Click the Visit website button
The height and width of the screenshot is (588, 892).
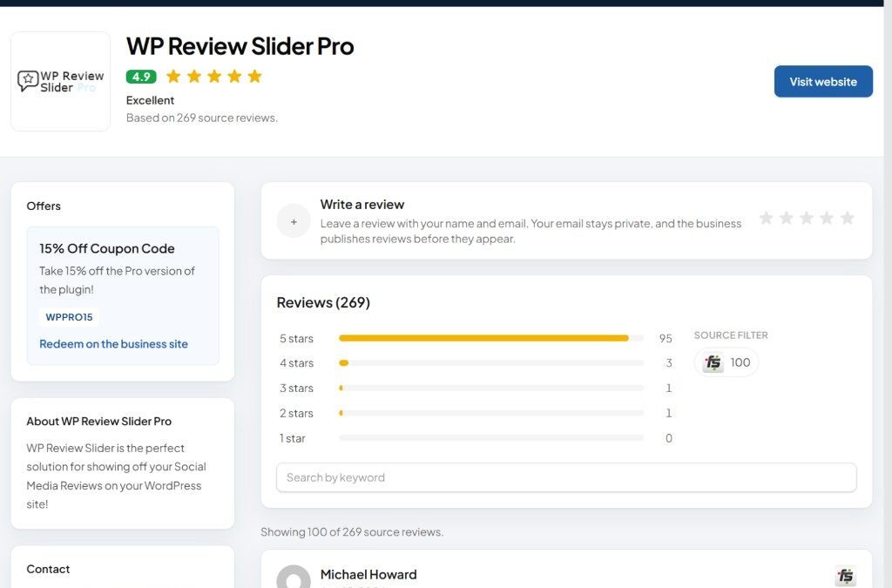pyautogui.click(x=822, y=81)
